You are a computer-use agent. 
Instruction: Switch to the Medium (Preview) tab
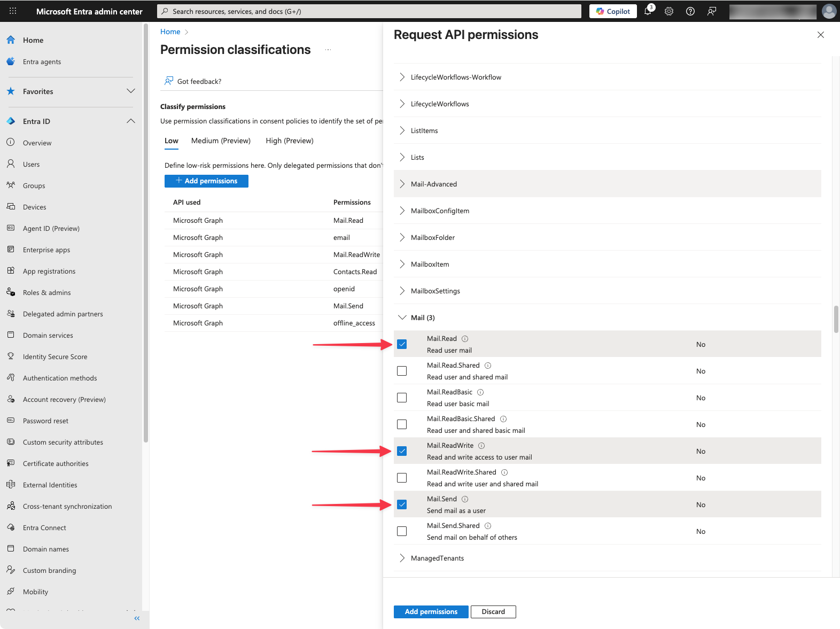coord(221,141)
